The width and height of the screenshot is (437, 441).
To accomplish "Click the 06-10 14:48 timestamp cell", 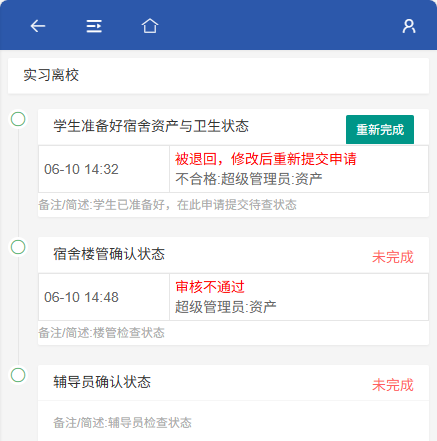I will tap(104, 297).
